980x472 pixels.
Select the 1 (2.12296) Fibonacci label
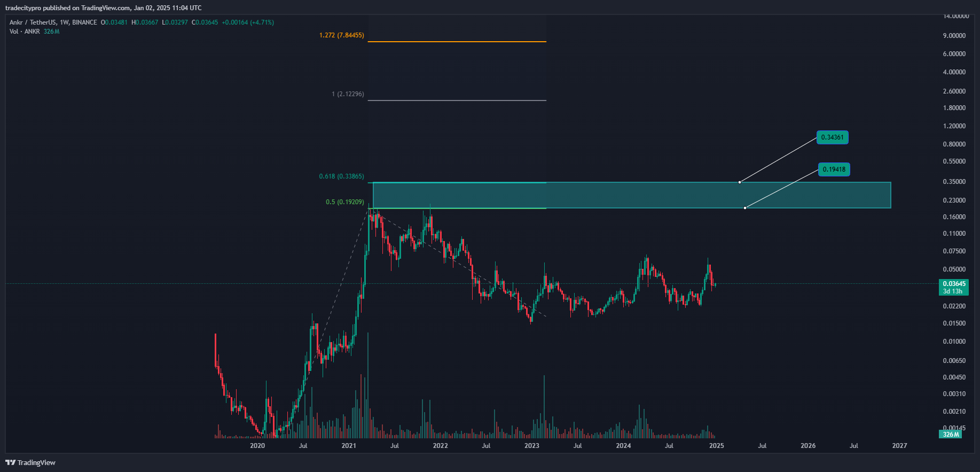click(348, 94)
